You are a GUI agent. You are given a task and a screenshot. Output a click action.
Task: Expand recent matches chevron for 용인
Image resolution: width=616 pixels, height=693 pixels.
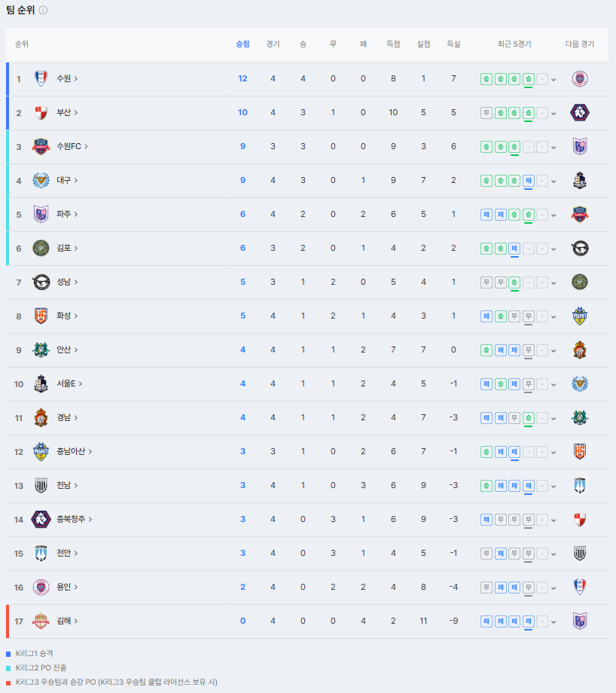click(x=553, y=588)
